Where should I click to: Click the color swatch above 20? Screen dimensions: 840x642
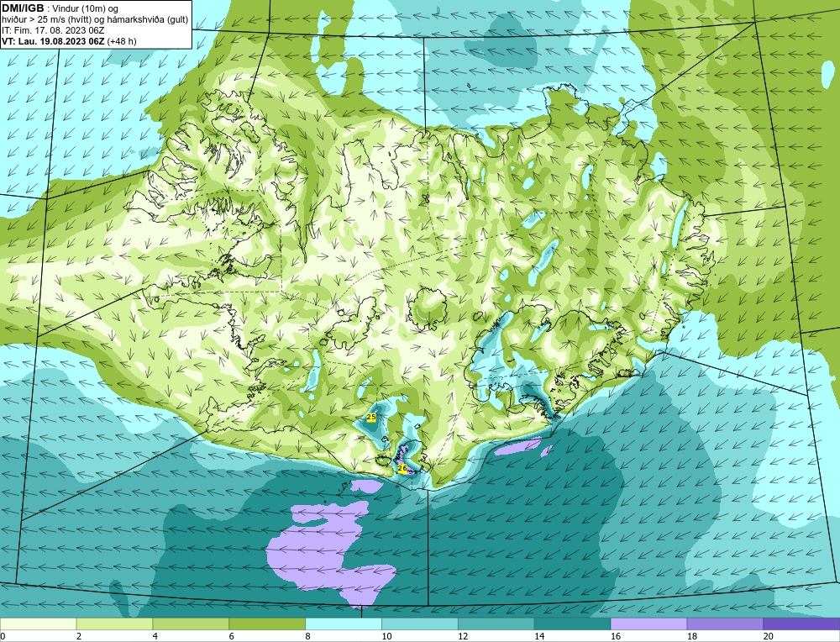801,624
